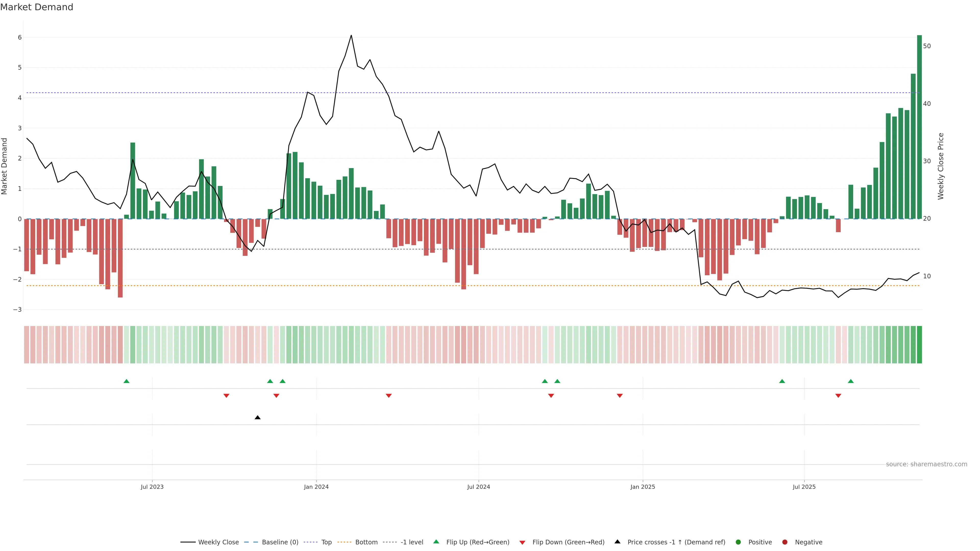Click the black Price crosses -1 legend triangle
The image size is (980, 551).
[617, 542]
